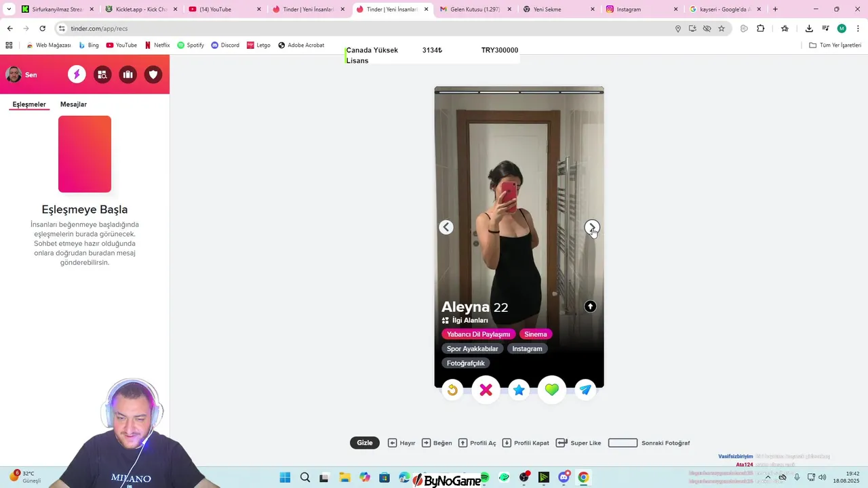
Task: Open the Tüm Yer İşaretleri bookmarks folder
Action: [835, 45]
